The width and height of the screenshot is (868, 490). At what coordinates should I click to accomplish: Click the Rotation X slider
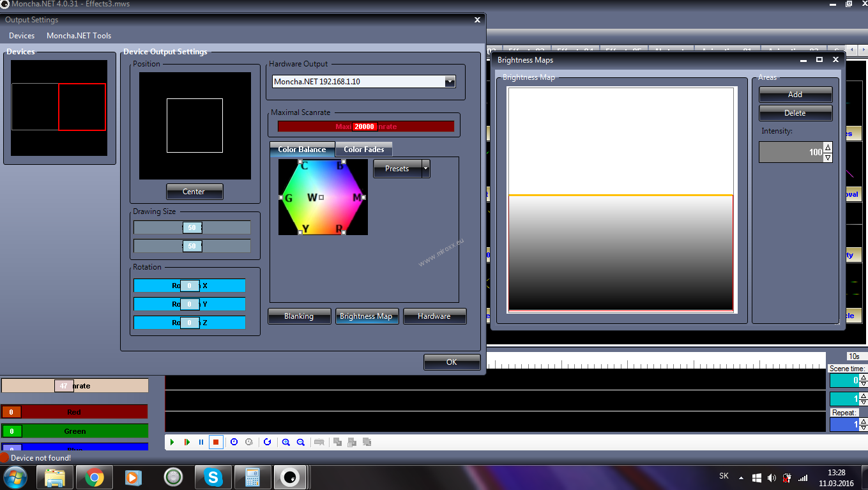pyautogui.click(x=189, y=286)
